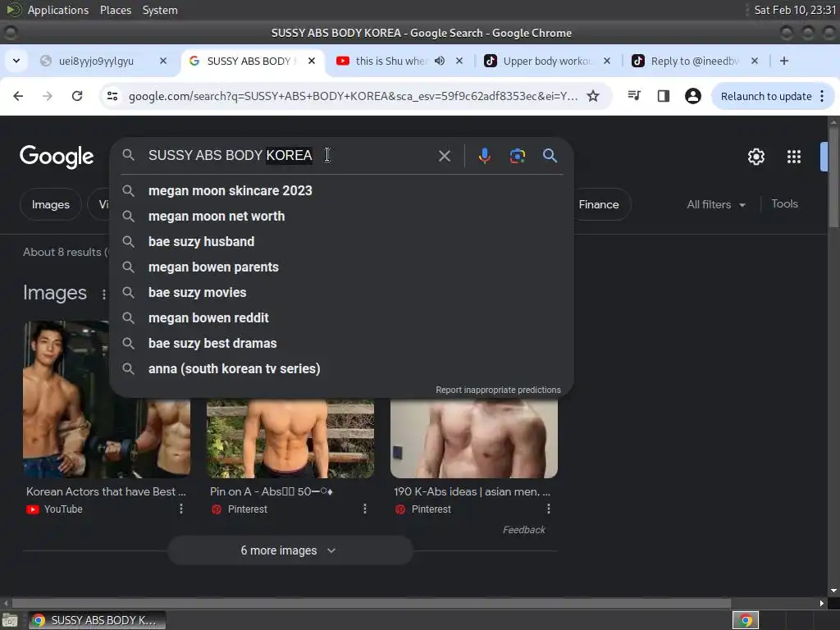Mute the YouTube tab audio icon
This screenshot has height=630, width=840.
(440, 61)
